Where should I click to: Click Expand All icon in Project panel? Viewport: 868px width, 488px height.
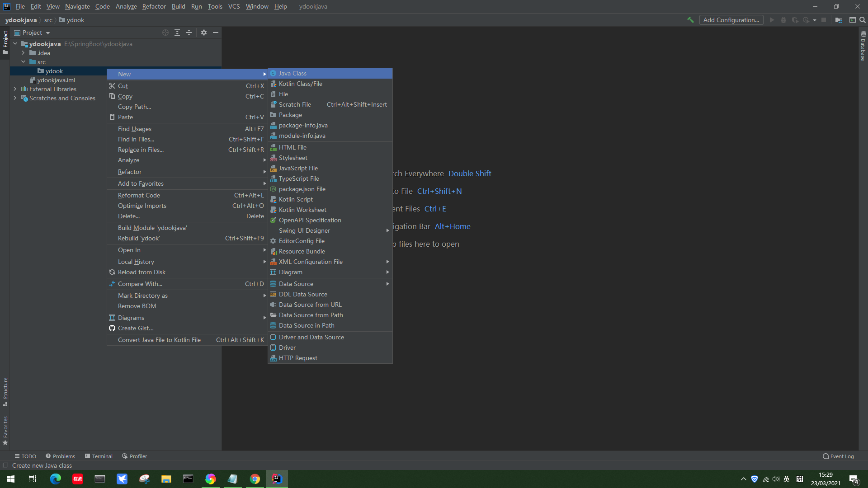click(177, 33)
